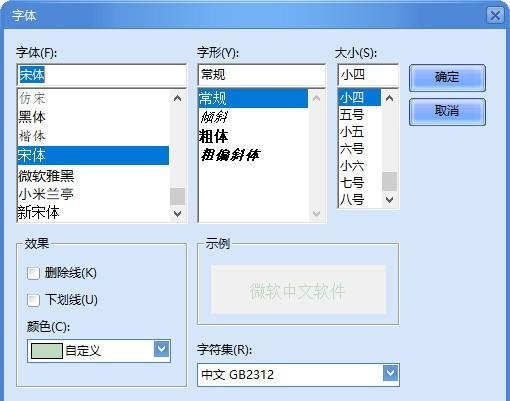Click the 字形 style input field
510x401 pixels.
[x=261, y=75]
